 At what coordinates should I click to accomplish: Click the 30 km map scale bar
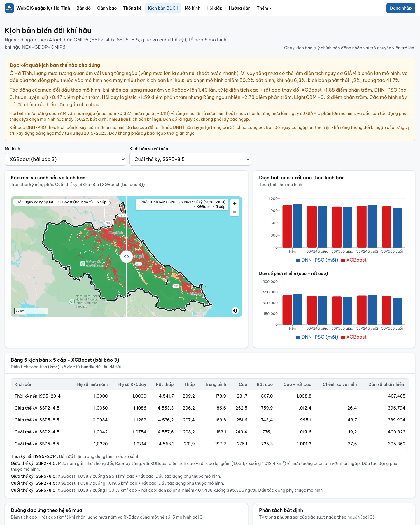[31, 311]
